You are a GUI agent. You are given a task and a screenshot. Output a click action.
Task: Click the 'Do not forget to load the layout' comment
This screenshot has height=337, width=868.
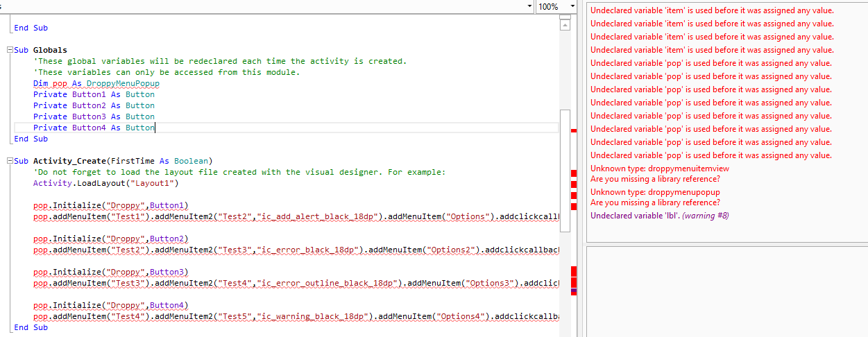click(239, 172)
